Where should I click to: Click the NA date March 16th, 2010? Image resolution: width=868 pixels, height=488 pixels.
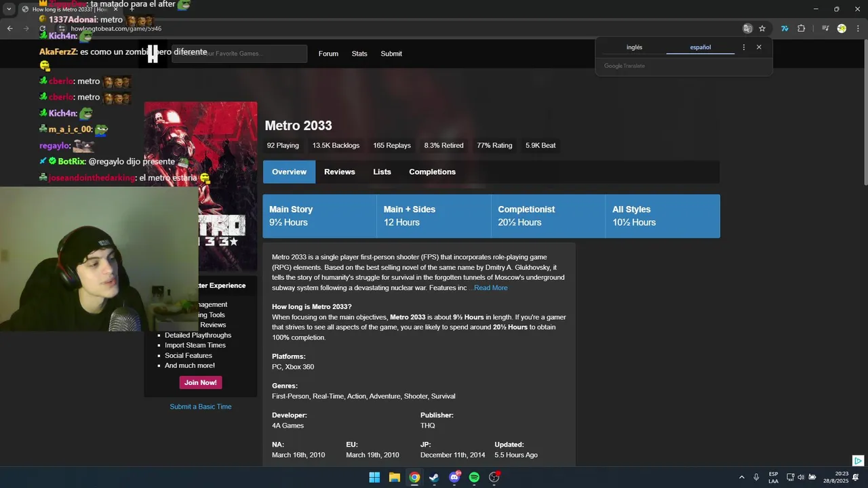pos(298,455)
